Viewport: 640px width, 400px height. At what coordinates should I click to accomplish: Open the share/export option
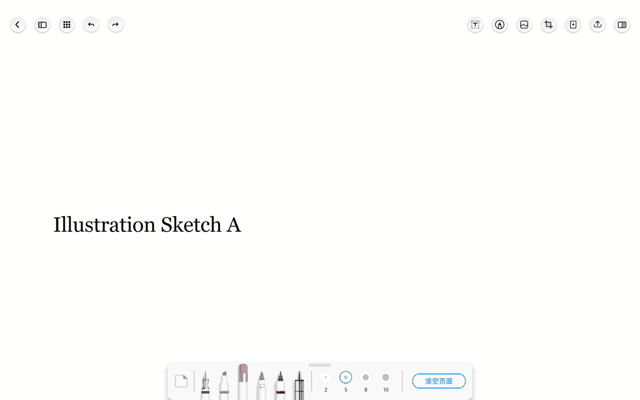(598, 25)
